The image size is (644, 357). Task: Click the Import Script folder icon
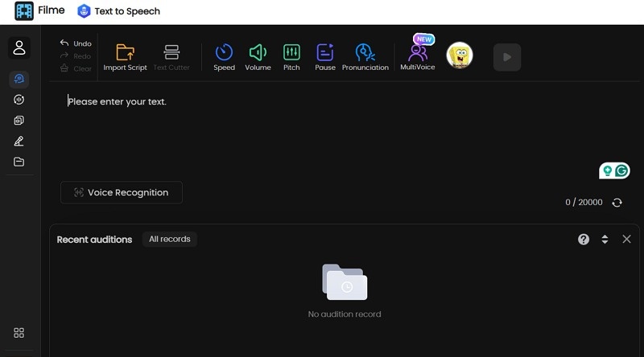125,53
